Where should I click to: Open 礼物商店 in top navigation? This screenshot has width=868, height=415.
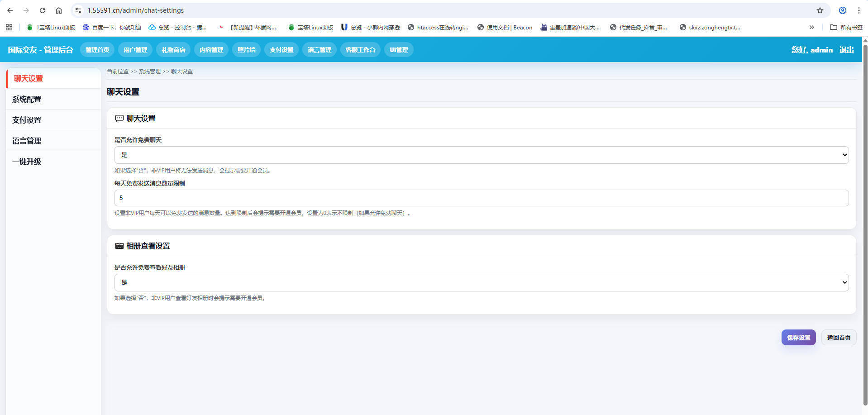[173, 50]
